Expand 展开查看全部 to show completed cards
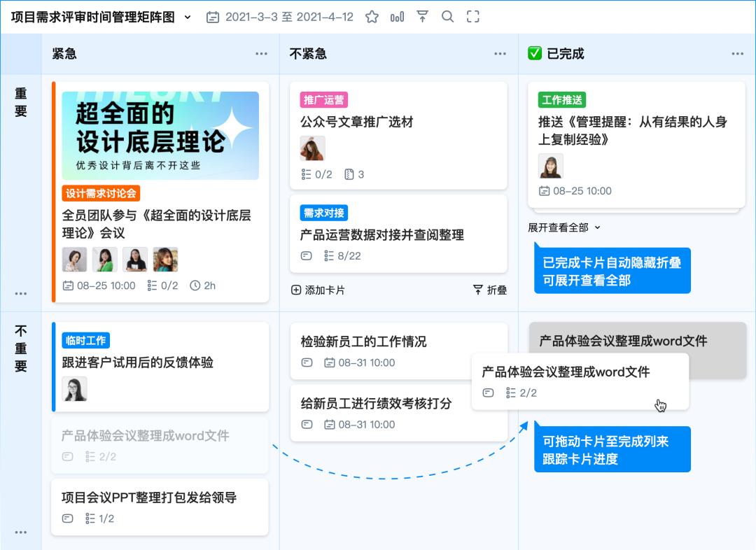Screen dimensions: 756x550 coord(557,227)
